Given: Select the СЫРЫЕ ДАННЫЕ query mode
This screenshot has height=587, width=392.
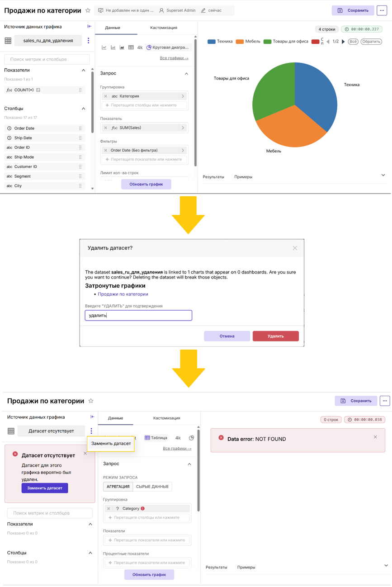Looking at the screenshot, I should point(152,487).
